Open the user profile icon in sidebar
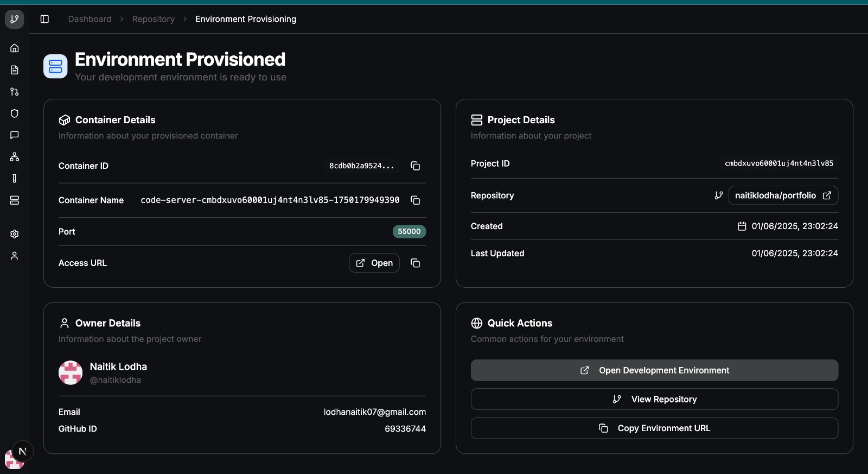Screen dimensions: 868x474 pos(15,256)
